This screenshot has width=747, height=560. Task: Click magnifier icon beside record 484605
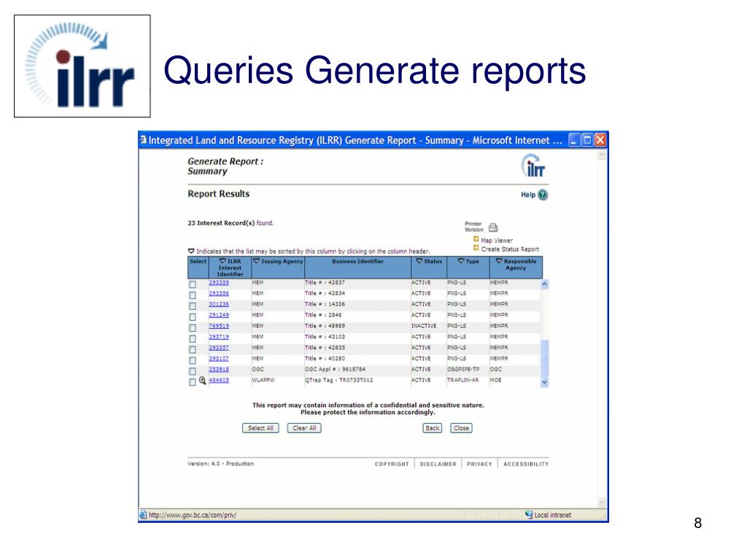[203, 381]
